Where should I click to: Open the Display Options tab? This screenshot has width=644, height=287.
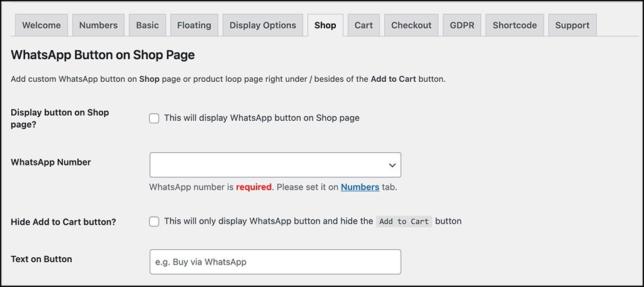click(x=263, y=25)
